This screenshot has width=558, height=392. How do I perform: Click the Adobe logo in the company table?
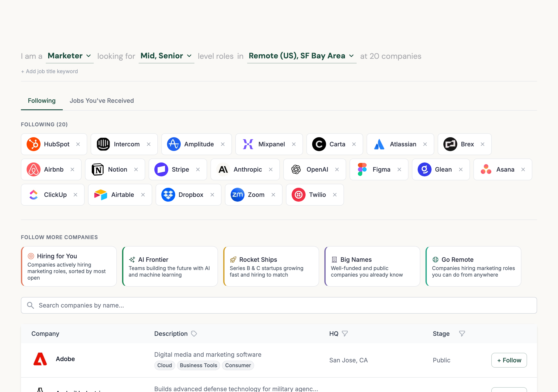(x=40, y=359)
